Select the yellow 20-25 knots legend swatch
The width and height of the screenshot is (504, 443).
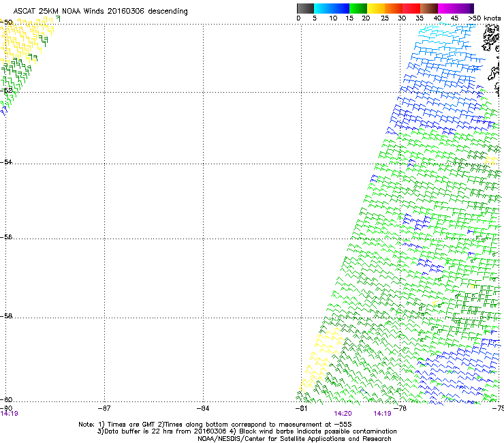tap(376, 8)
